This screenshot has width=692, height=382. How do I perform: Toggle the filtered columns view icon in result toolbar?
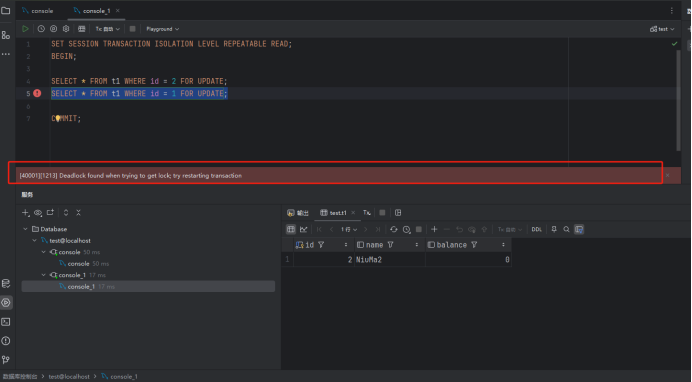click(579, 229)
